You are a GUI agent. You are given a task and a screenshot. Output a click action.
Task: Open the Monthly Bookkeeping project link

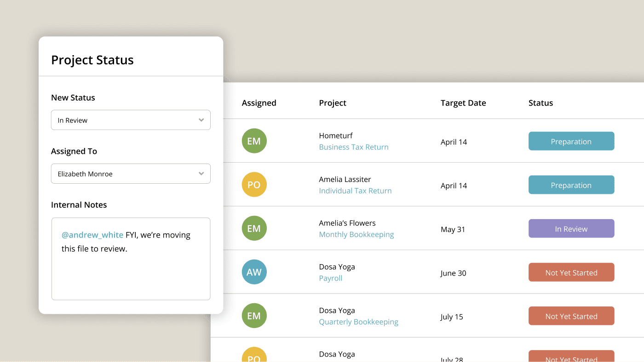356,234
